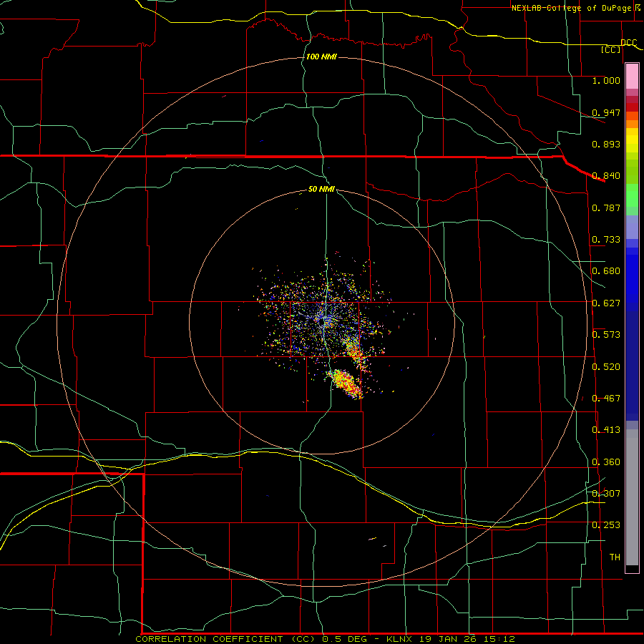Click the radar site at the center of the range rings
The height and width of the screenshot is (644, 644).
323,321
